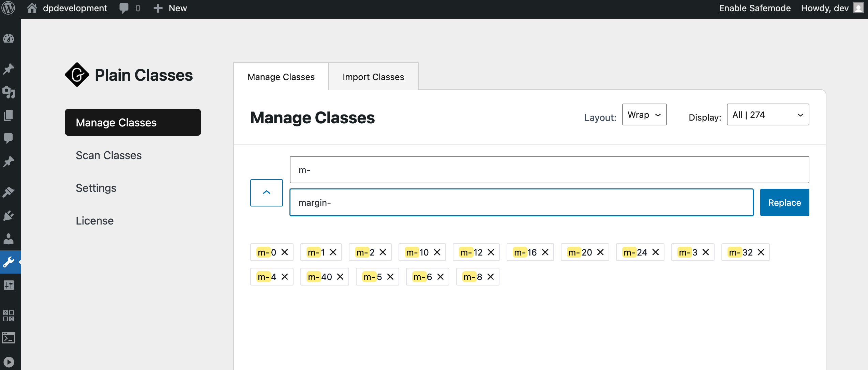This screenshot has height=370, width=868.
Task: Click Plain Classes diamond logo
Action: pos(77,75)
